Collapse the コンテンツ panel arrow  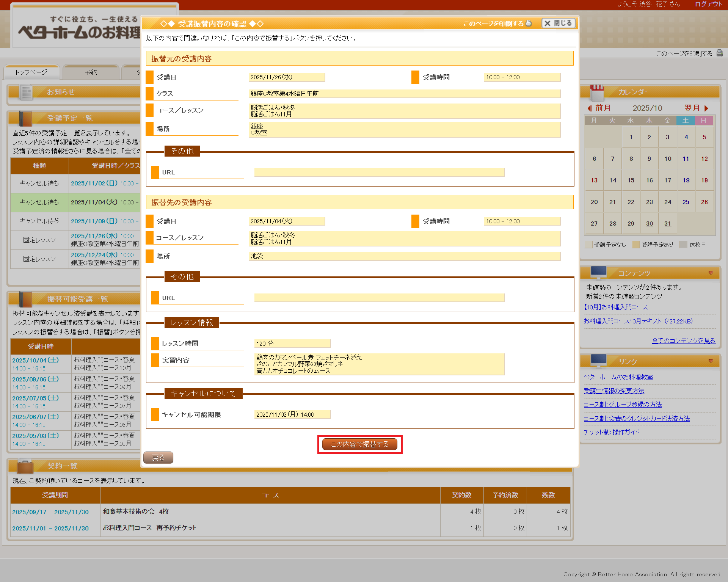[711, 273]
